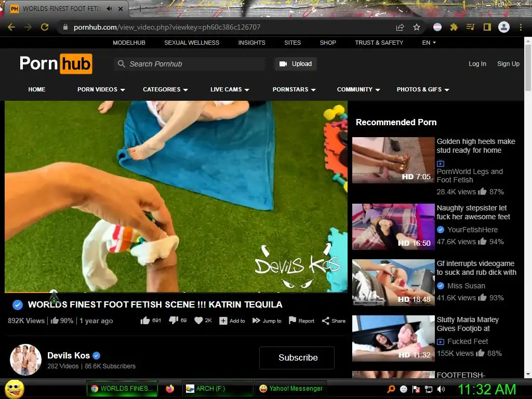Open the browser profile avatar
This screenshot has height=399, width=532.
click(504, 27)
